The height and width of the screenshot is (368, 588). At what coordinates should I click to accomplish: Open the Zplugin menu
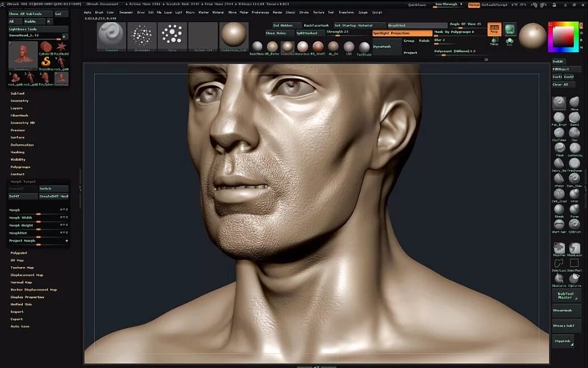[x=363, y=12]
